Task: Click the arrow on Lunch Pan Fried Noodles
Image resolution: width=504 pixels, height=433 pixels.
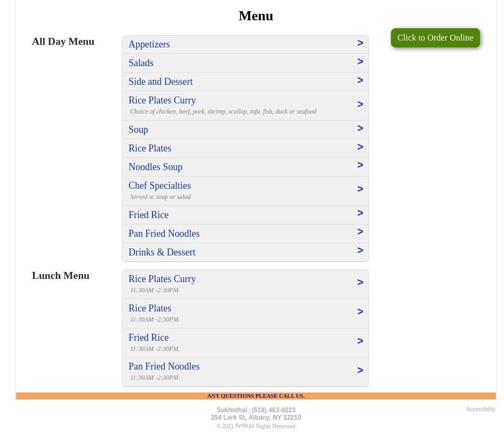Action: (x=360, y=371)
